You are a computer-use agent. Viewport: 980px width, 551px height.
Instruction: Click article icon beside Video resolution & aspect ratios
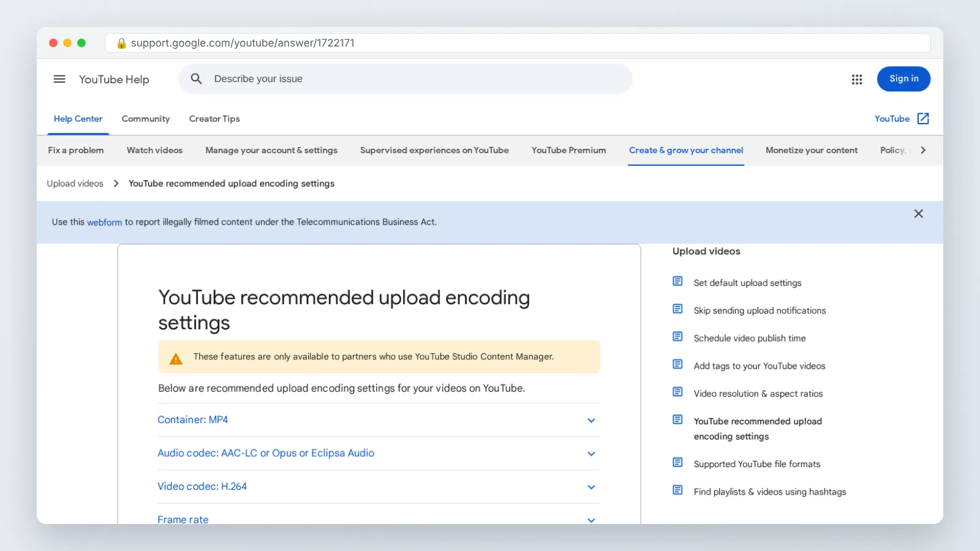click(677, 392)
